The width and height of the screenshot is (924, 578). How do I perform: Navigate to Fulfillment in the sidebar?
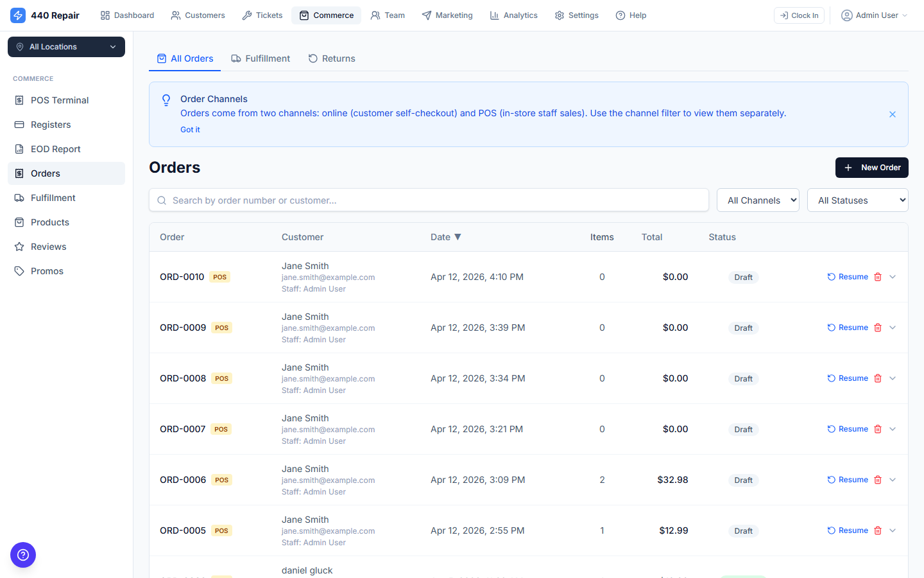52,198
